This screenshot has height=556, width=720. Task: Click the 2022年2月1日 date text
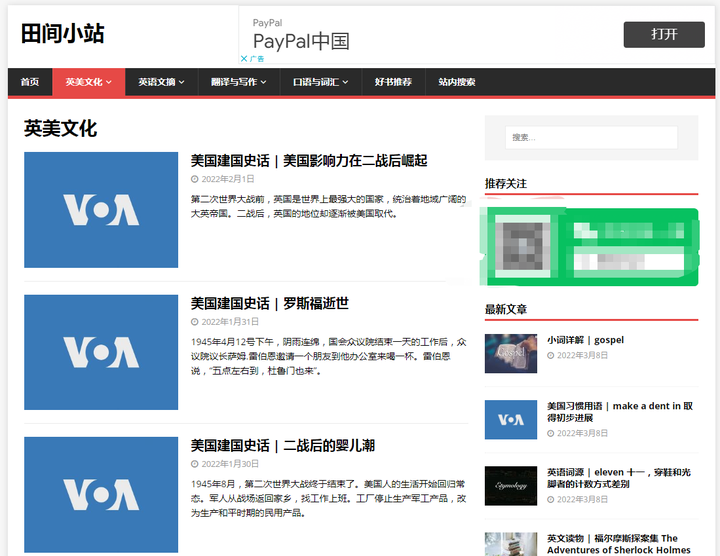coord(228,179)
